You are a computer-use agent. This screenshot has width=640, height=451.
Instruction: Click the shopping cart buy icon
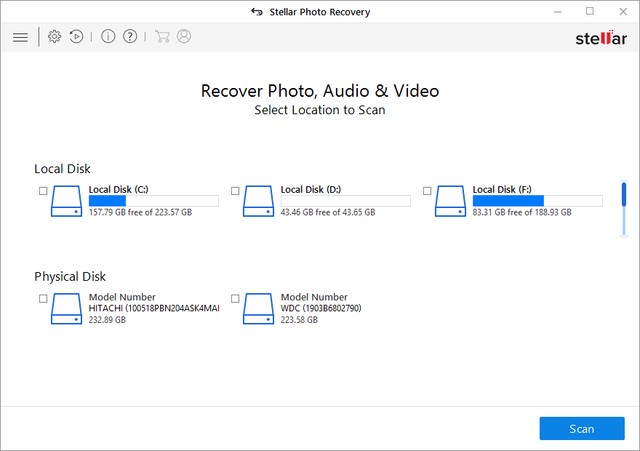[x=162, y=37]
